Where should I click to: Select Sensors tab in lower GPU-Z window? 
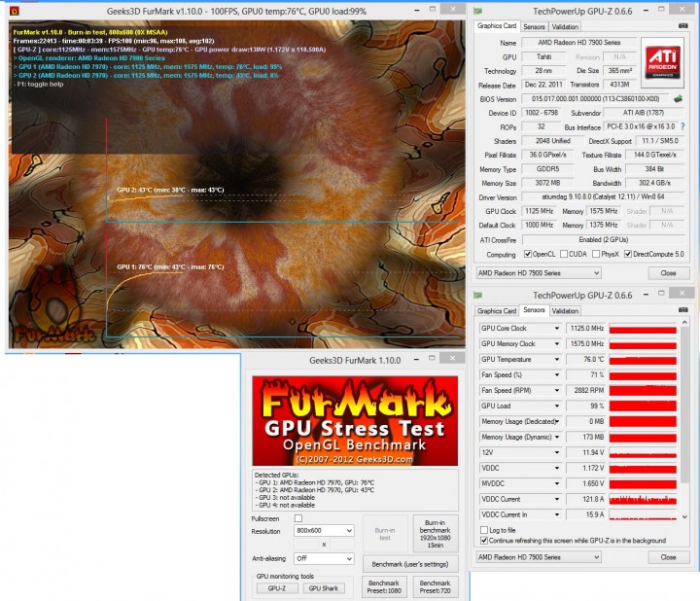point(534,310)
